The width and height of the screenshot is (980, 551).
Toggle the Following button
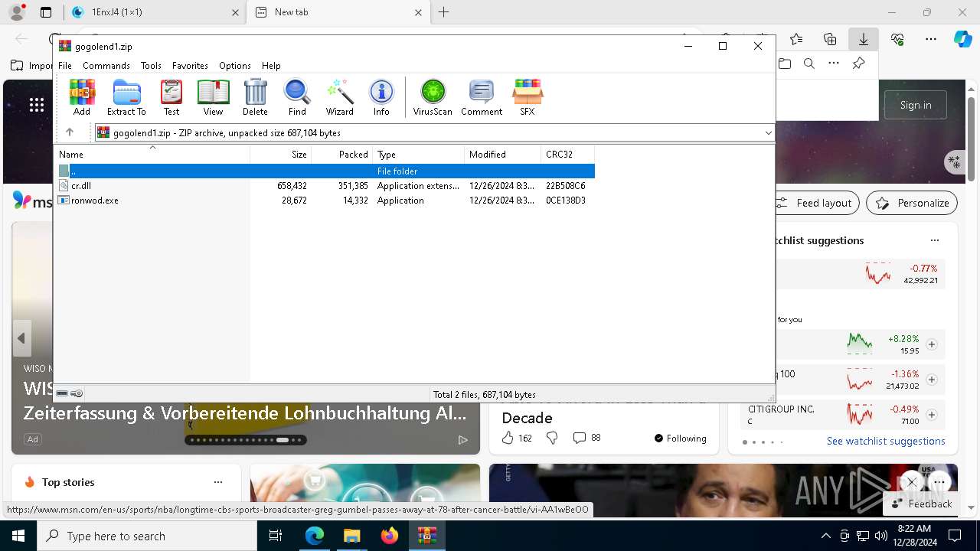pos(680,439)
